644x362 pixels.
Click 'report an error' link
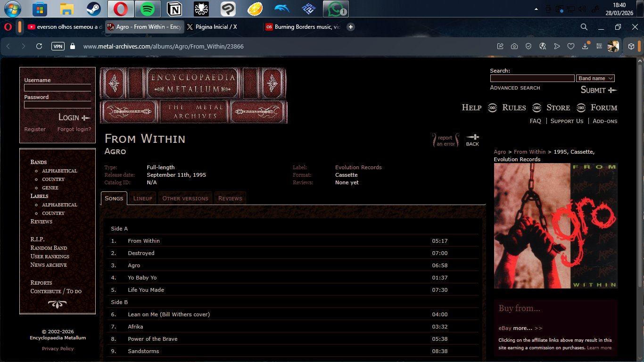(446, 141)
